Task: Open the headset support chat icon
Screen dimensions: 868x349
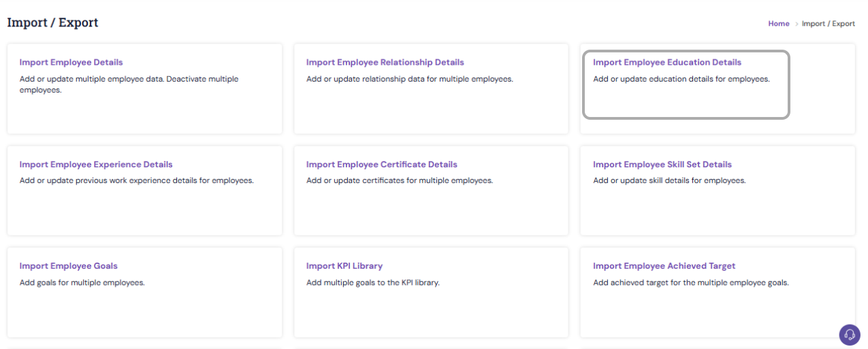Action: [x=849, y=334]
